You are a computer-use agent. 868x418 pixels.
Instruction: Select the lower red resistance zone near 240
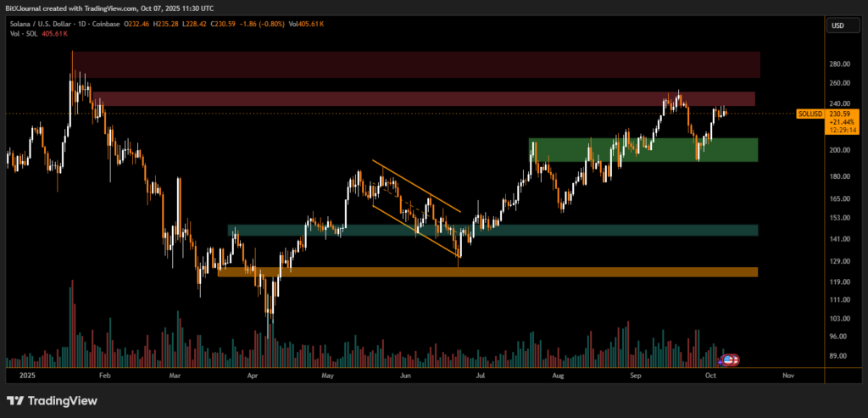[424, 99]
